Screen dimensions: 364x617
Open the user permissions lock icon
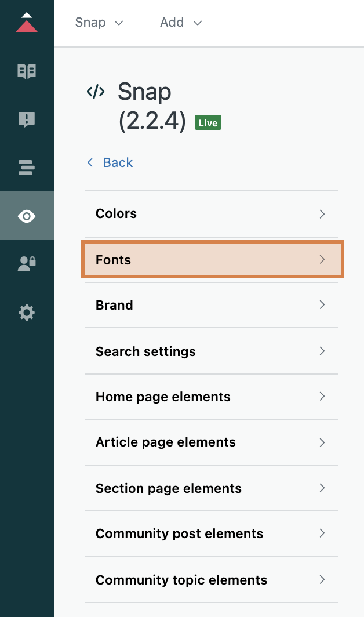tap(27, 264)
